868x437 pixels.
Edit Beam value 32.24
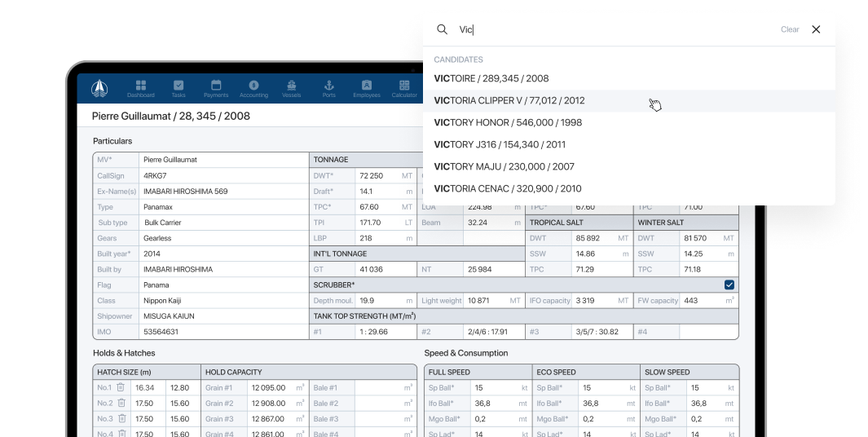tap(494, 222)
